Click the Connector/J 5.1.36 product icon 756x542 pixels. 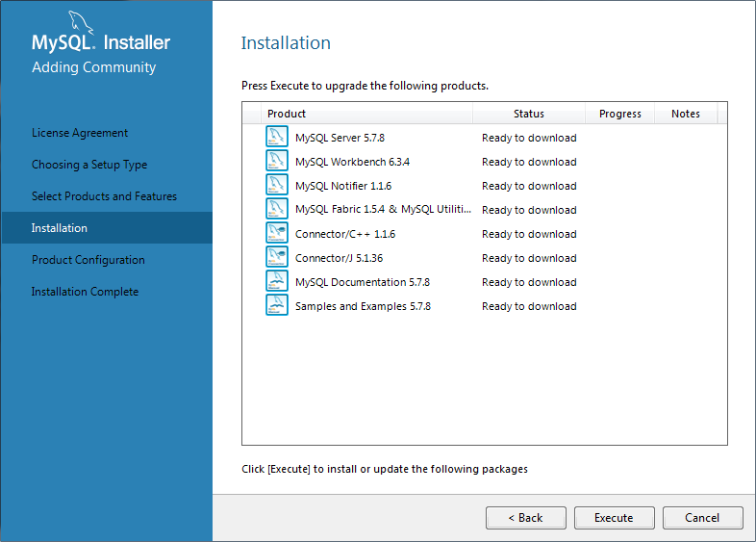277,257
